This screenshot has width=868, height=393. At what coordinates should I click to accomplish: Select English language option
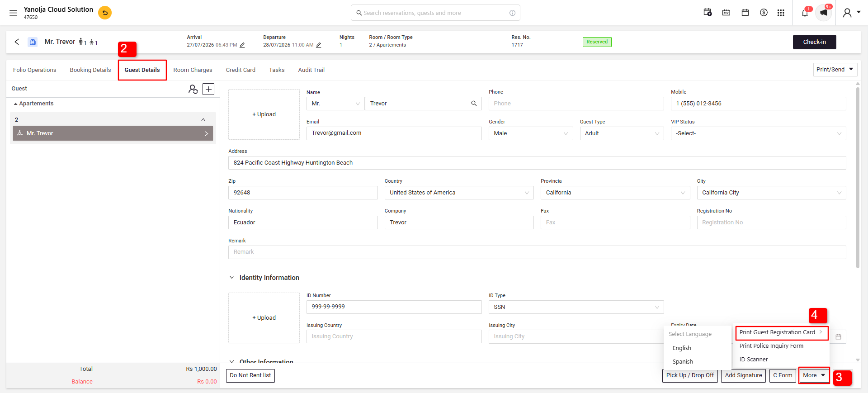[x=682, y=348]
